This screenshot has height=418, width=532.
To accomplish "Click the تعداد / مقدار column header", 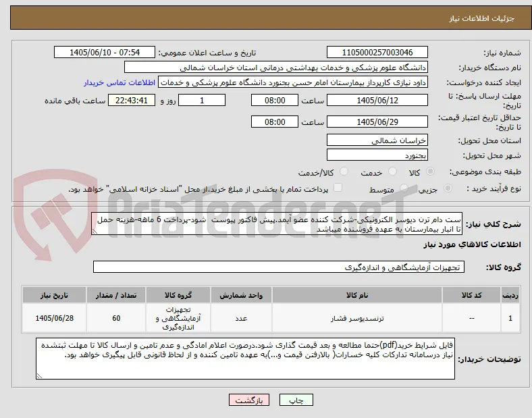I will click(116, 295).
